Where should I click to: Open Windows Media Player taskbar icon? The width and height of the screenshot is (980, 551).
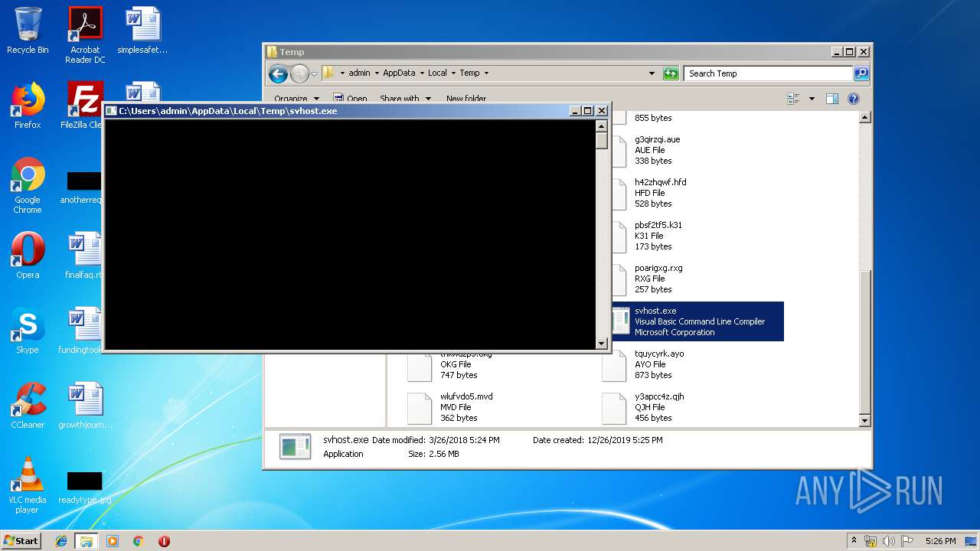pos(113,540)
